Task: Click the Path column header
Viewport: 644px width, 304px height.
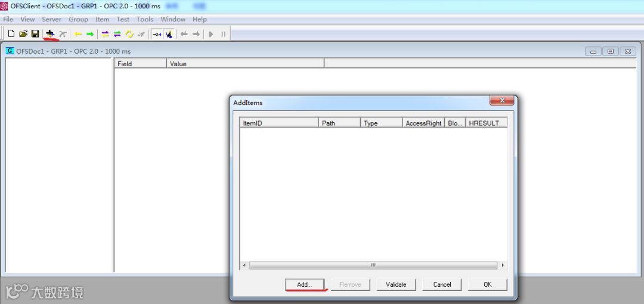Action: click(339, 123)
